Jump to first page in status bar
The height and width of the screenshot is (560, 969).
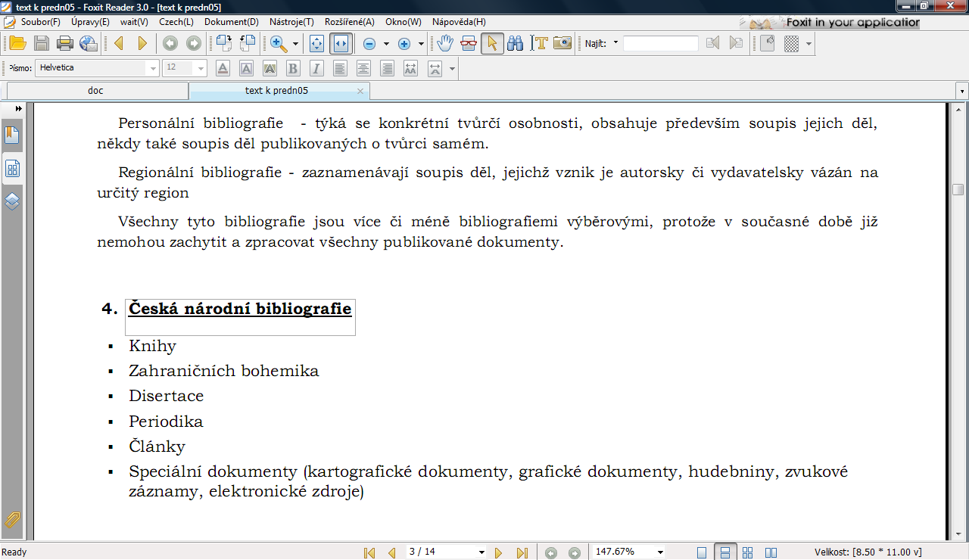[x=369, y=552]
